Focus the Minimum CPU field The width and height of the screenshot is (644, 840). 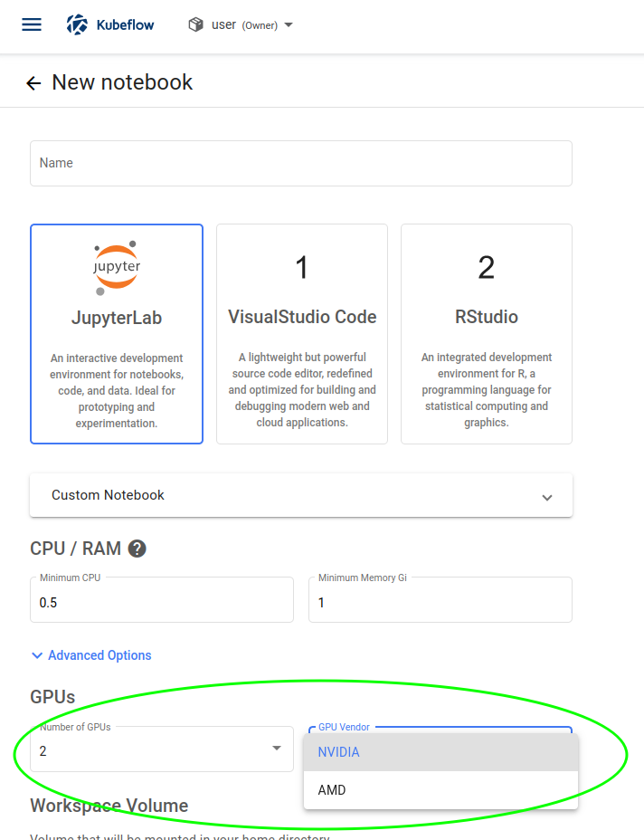click(x=161, y=602)
